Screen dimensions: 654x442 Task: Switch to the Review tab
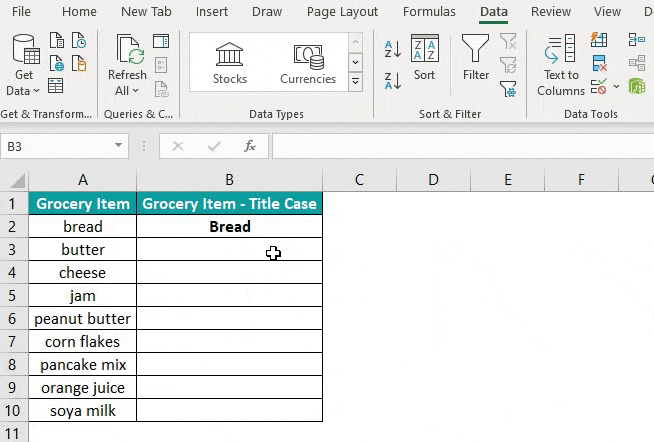click(551, 12)
